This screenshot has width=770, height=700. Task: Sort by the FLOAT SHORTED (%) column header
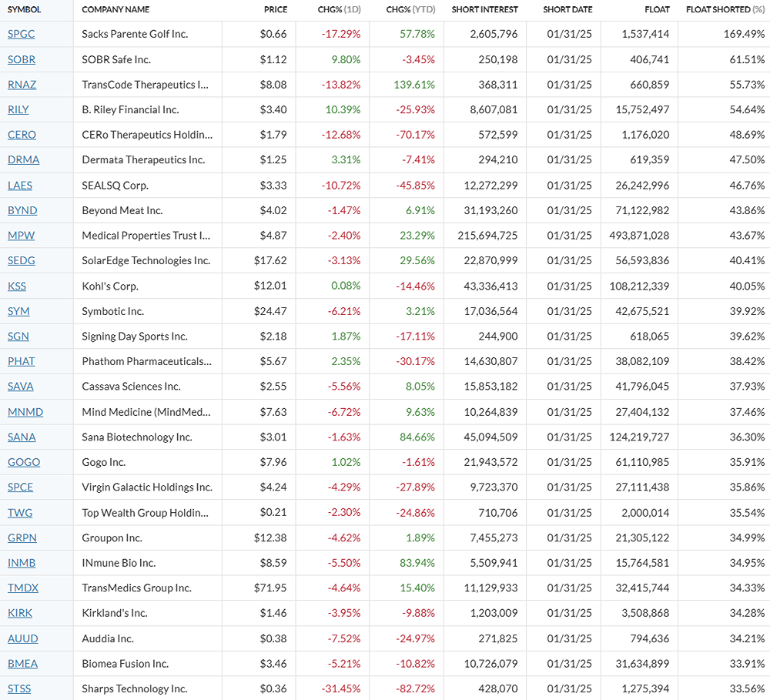pos(725,9)
